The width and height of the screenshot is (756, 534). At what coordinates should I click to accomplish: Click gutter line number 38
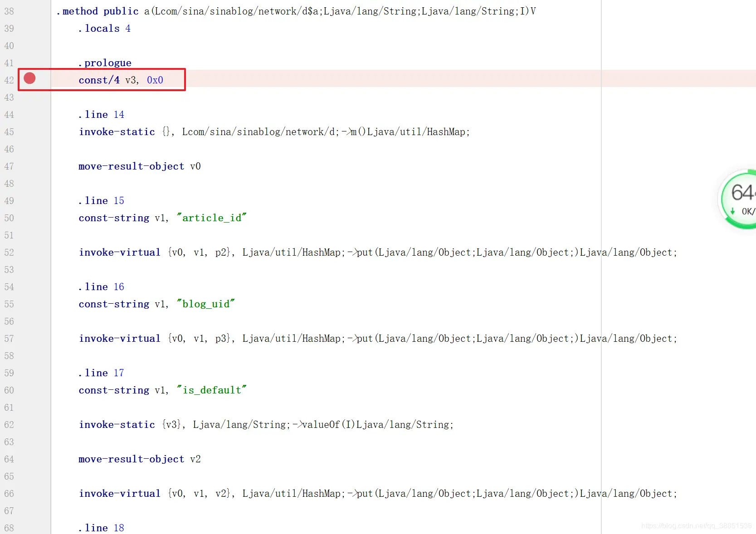[9, 11]
